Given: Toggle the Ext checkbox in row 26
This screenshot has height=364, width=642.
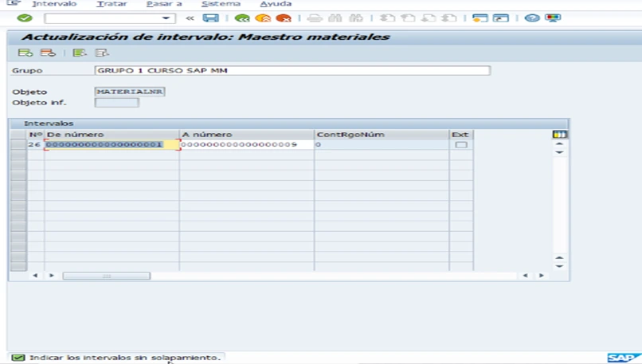Looking at the screenshot, I should tap(461, 144).
